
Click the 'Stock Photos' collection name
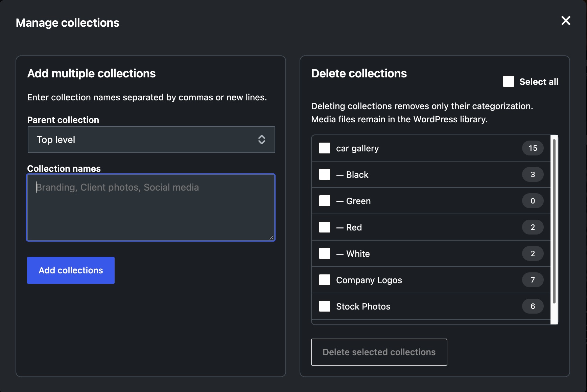(363, 307)
